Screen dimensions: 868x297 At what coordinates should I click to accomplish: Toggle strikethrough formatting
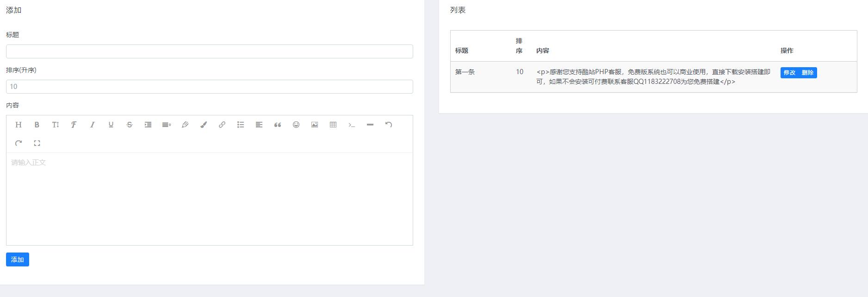tap(130, 125)
